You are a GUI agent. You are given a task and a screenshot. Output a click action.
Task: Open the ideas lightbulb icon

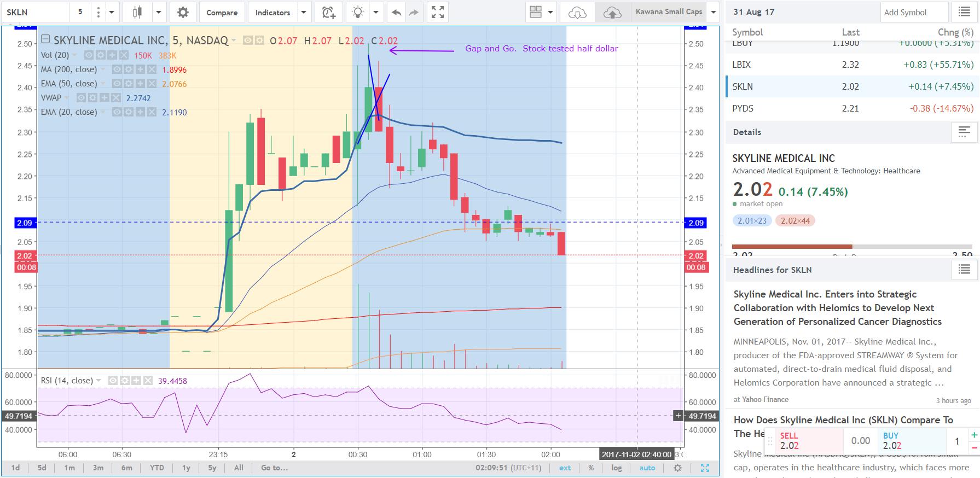pos(358,12)
